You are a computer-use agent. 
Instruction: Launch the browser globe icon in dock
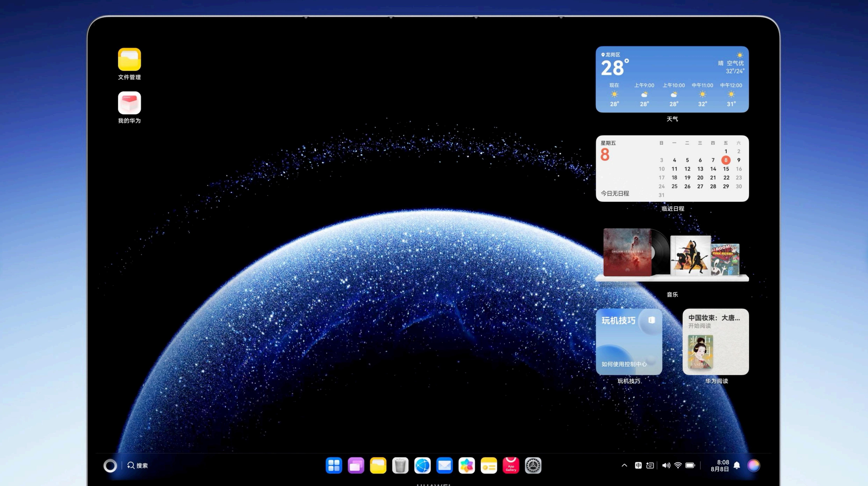(x=423, y=465)
